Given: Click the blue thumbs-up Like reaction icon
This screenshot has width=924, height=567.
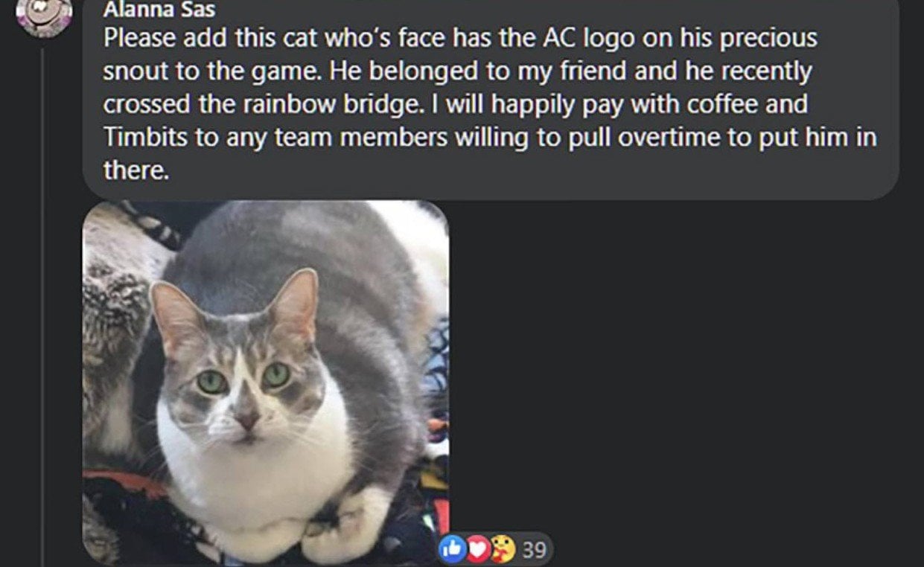Looking at the screenshot, I should point(454,550).
